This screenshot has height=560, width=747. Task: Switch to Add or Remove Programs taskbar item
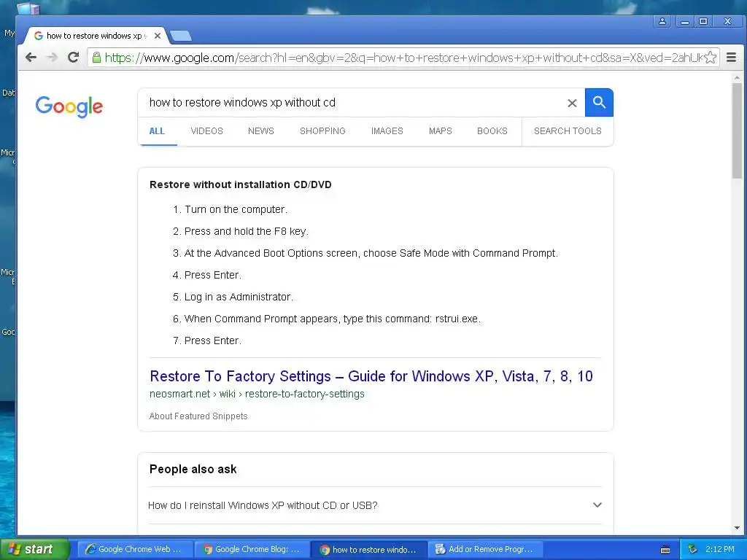click(485, 550)
